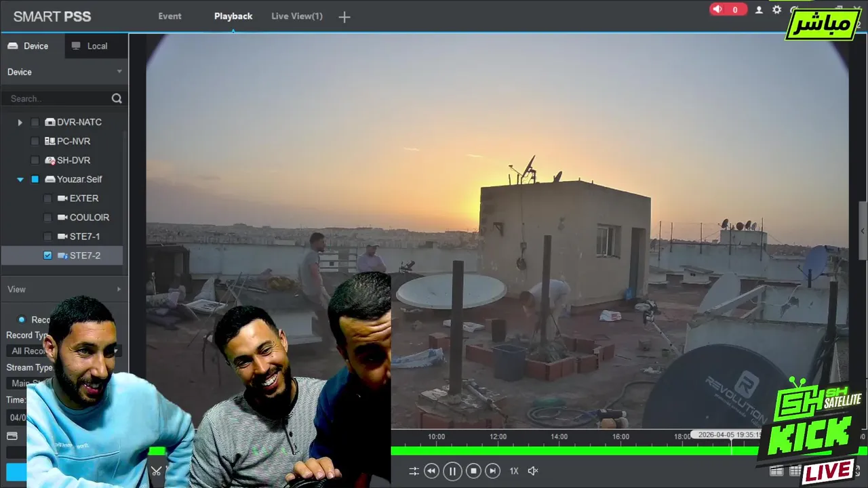
Task: Pause the playback
Action: pyautogui.click(x=452, y=470)
